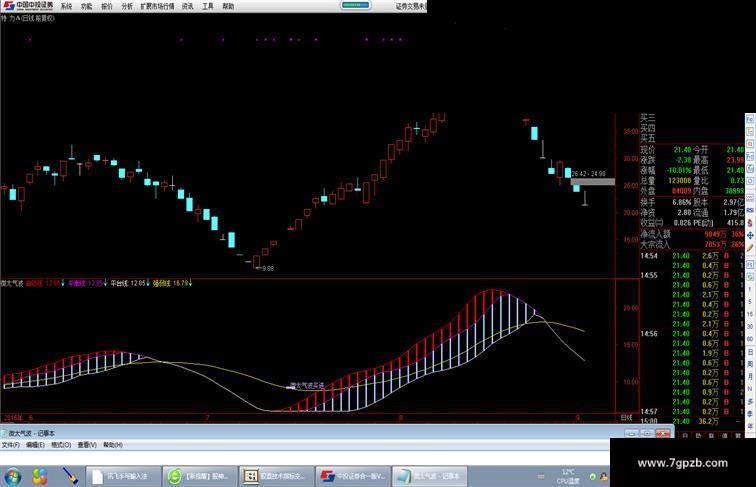
Task: Click the red dollar sign icon in the sidebar
Action: 750,223
